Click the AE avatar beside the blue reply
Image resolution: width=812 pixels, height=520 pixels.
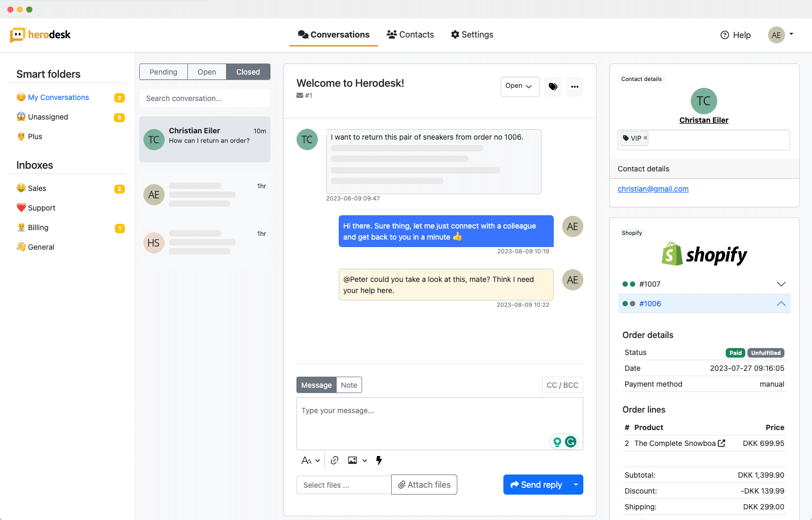pyautogui.click(x=573, y=226)
